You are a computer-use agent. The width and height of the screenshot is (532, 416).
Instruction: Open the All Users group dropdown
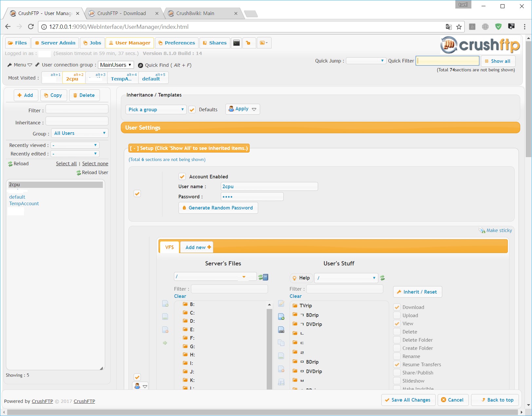(x=80, y=133)
